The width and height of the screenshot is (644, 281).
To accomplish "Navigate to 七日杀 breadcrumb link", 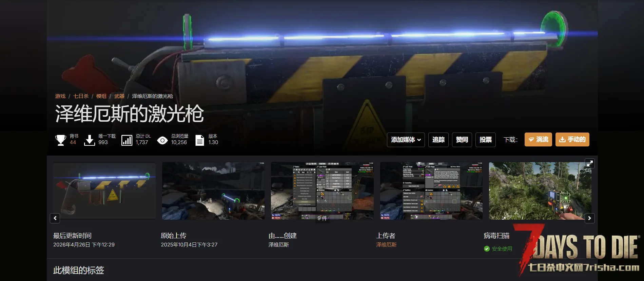I will click(81, 96).
